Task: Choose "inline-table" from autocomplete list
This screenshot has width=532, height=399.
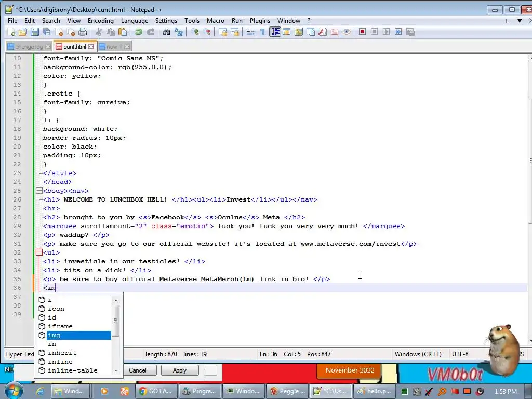Action: (x=75, y=370)
